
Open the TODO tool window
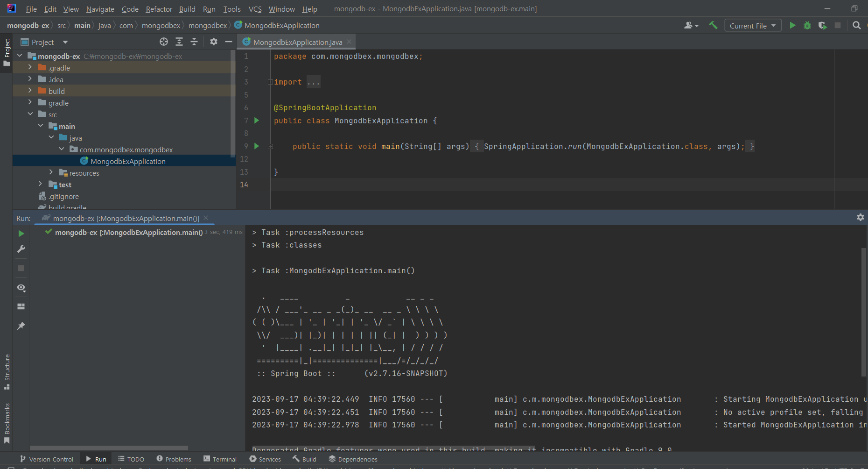coord(131,459)
